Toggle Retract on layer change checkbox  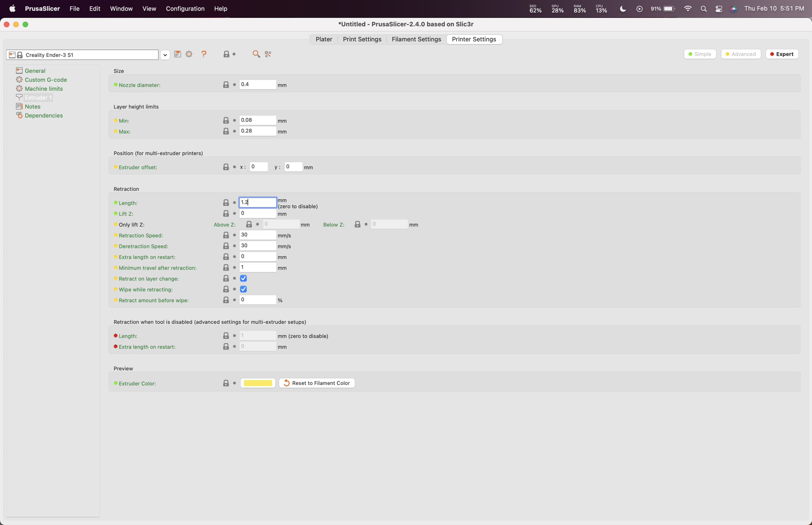tap(243, 278)
